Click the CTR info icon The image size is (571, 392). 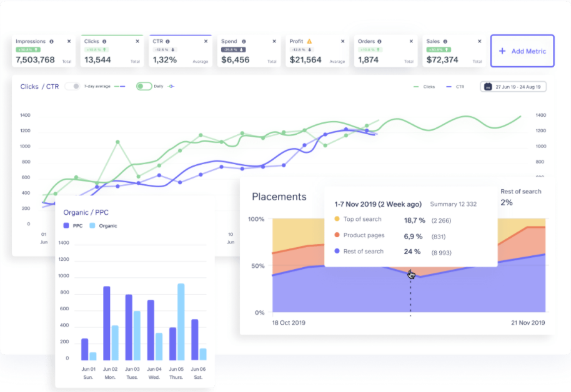point(168,41)
